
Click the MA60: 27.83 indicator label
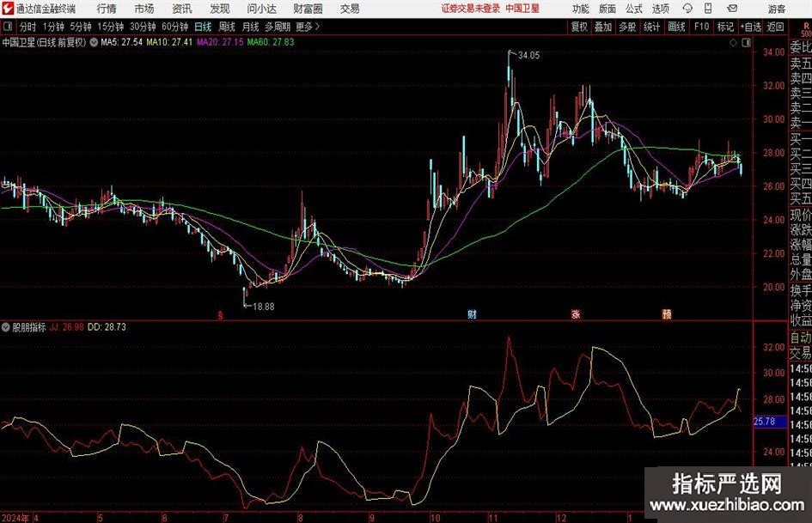pos(271,42)
